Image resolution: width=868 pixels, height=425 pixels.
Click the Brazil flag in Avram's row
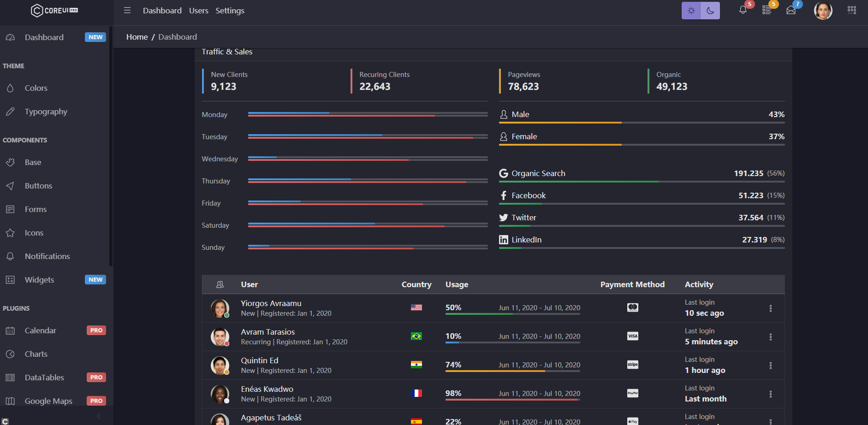pos(416,336)
